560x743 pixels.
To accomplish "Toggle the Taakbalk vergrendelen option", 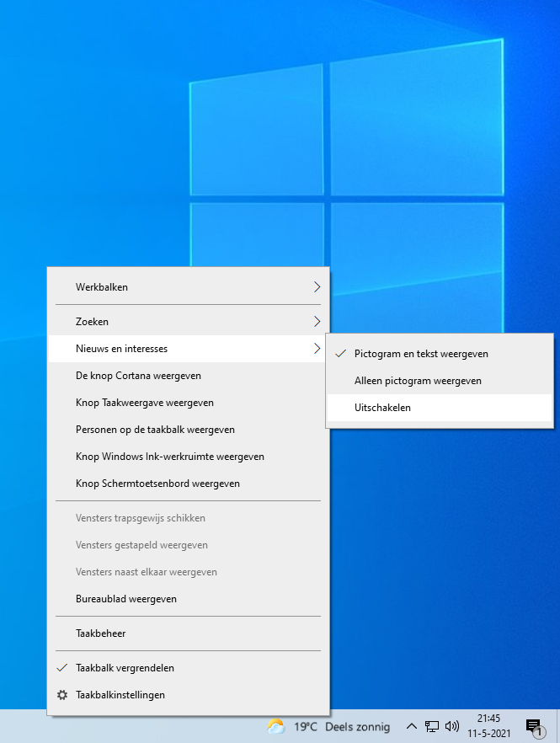I will click(125, 668).
